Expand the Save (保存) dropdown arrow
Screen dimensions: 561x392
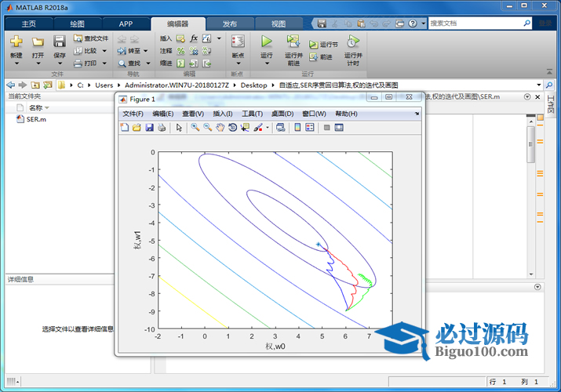click(60, 64)
